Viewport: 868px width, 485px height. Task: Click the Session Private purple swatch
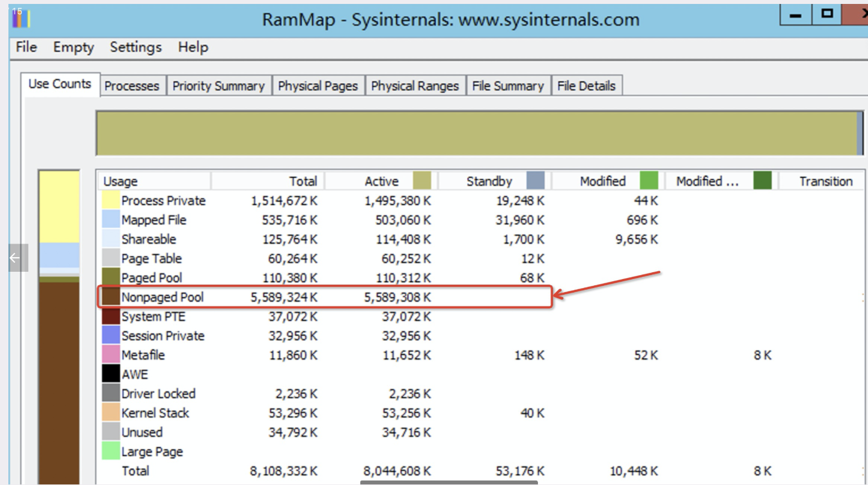(111, 335)
